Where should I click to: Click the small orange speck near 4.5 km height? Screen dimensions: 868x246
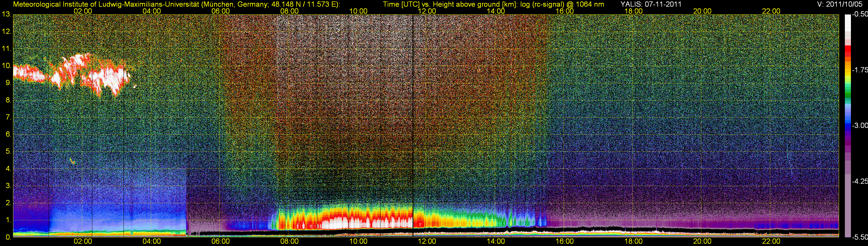pyautogui.click(x=72, y=161)
